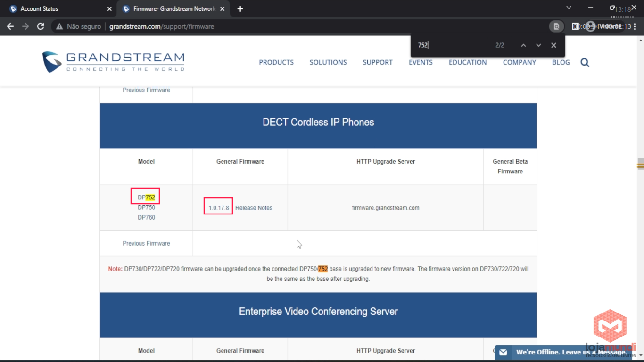Image resolution: width=644 pixels, height=362 pixels.
Task: Open the SOLUTIONS menu
Action: (328, 62)
